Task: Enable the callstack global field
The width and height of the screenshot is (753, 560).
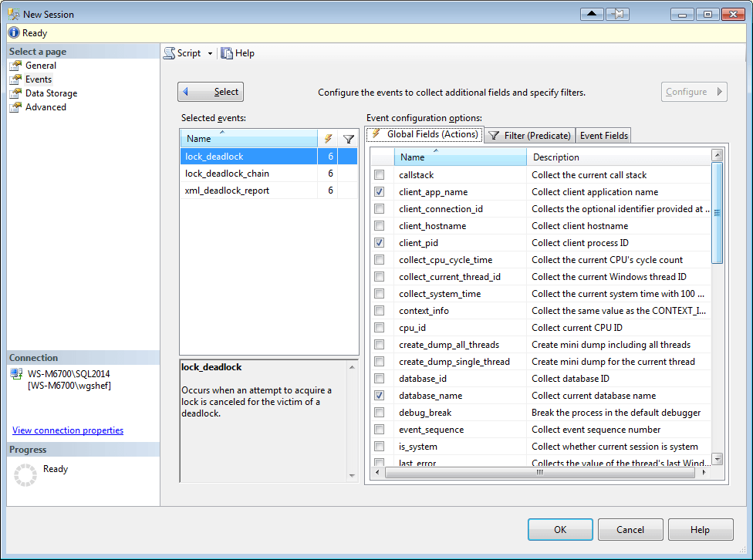Action: point(379,174)
